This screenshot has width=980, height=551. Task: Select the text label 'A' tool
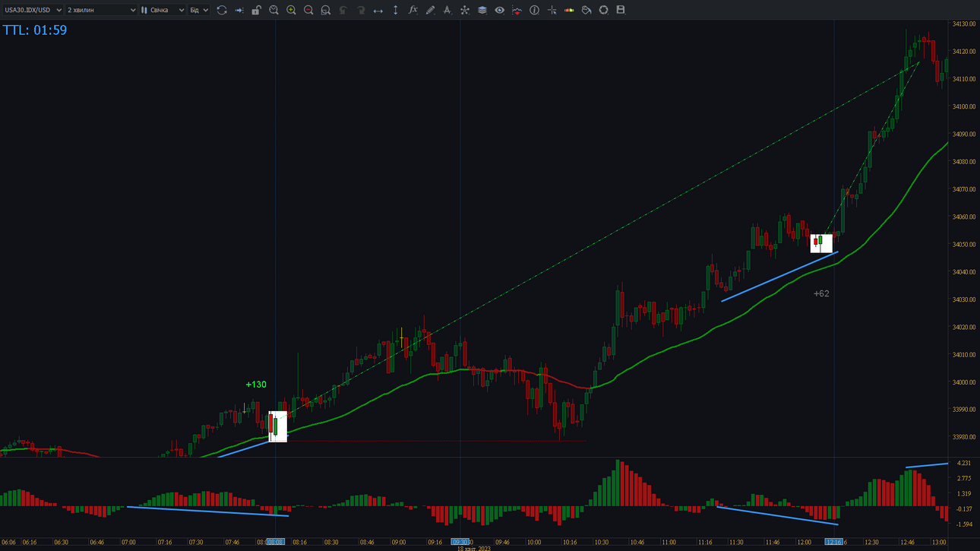click(447, 10)
